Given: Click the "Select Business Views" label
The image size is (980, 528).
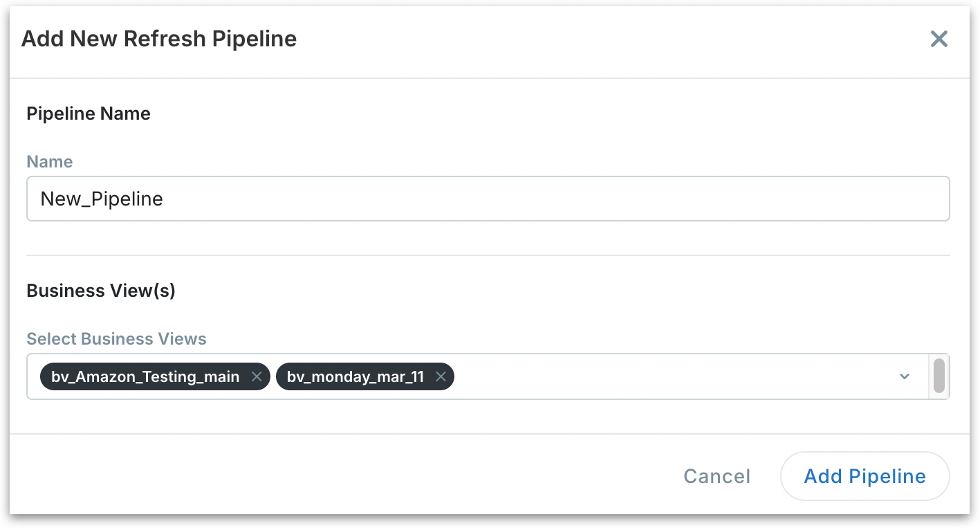Looking at the screenshot, I should click(x=116, y=339).
